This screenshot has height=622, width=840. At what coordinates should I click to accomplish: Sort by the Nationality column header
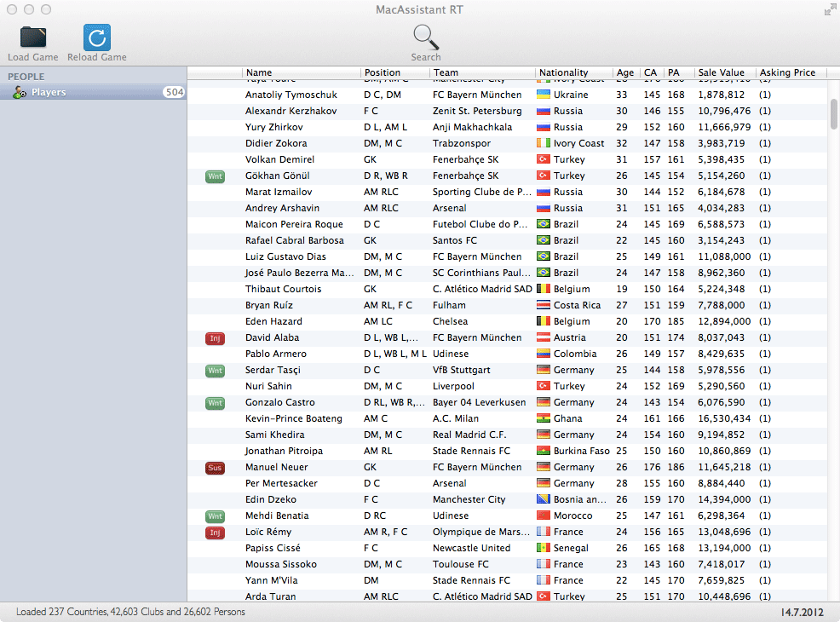click(573, 72)
